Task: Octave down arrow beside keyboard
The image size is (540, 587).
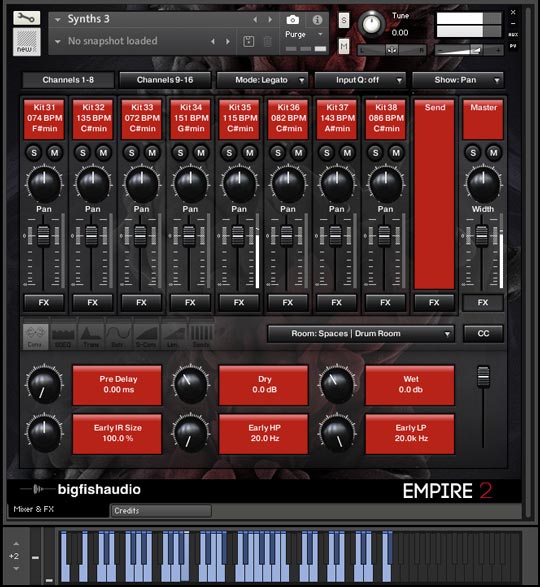Action: coord(16,569)
